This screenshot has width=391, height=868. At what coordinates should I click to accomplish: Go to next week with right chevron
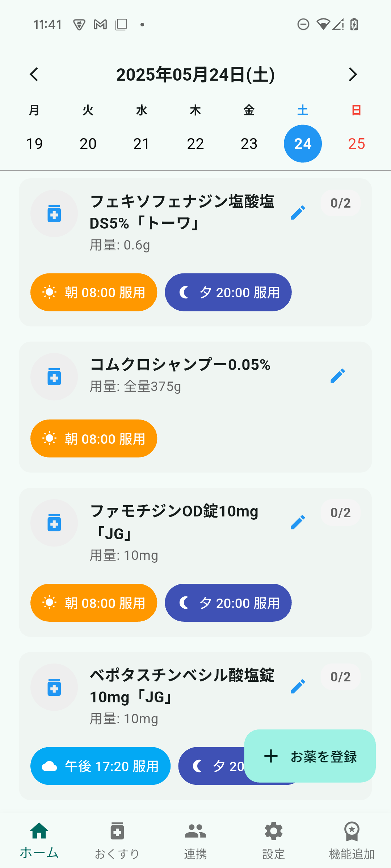pyautogui.click(x=353, y=75)
